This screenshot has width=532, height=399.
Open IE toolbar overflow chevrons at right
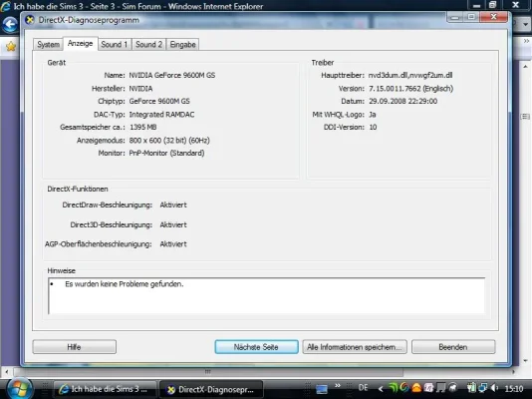526,41
